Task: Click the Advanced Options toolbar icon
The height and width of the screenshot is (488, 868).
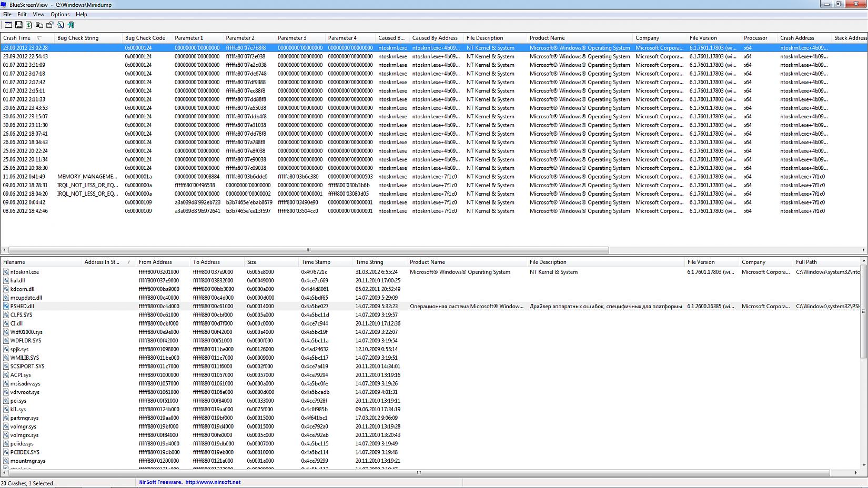Action: coord(8,25)
